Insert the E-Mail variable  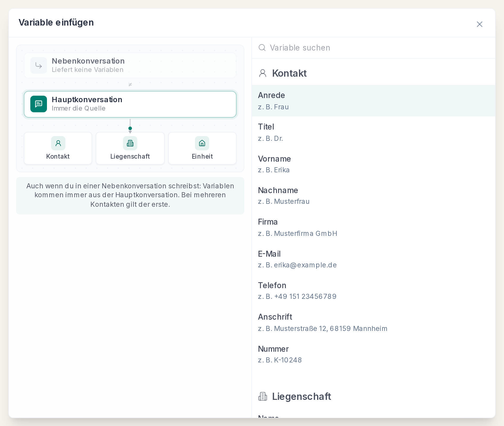[373, 259]
